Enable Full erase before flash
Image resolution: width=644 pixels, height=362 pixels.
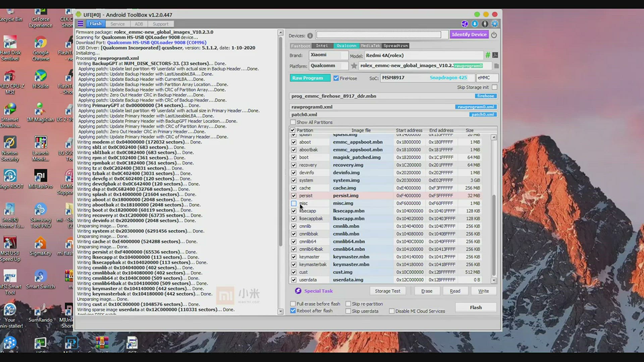tap(293, 304)
